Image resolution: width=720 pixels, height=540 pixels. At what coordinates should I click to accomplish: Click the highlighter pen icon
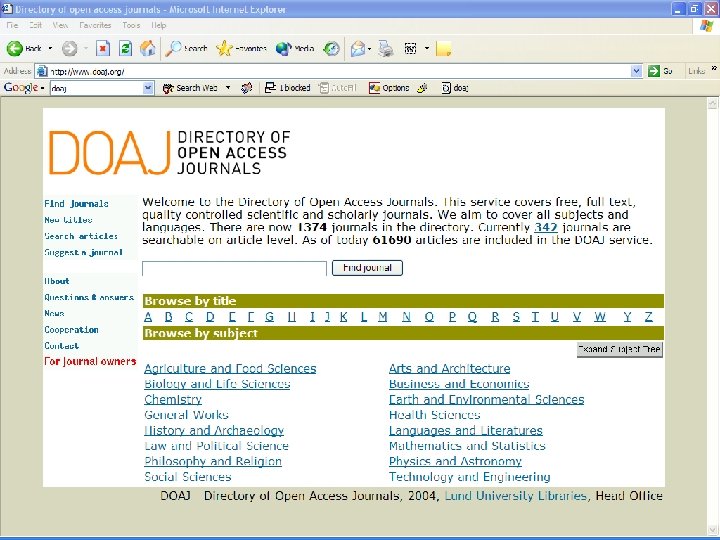tap(422, 88)
